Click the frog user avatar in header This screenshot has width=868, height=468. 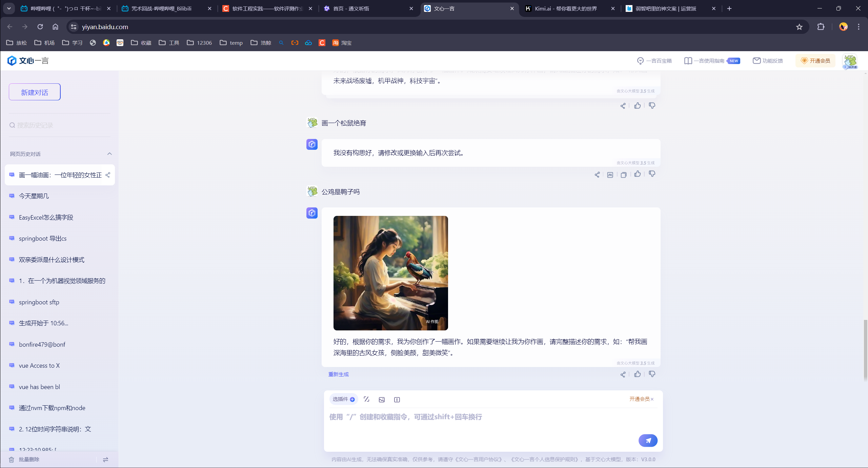pyautogui.click(x=850, y=61)
